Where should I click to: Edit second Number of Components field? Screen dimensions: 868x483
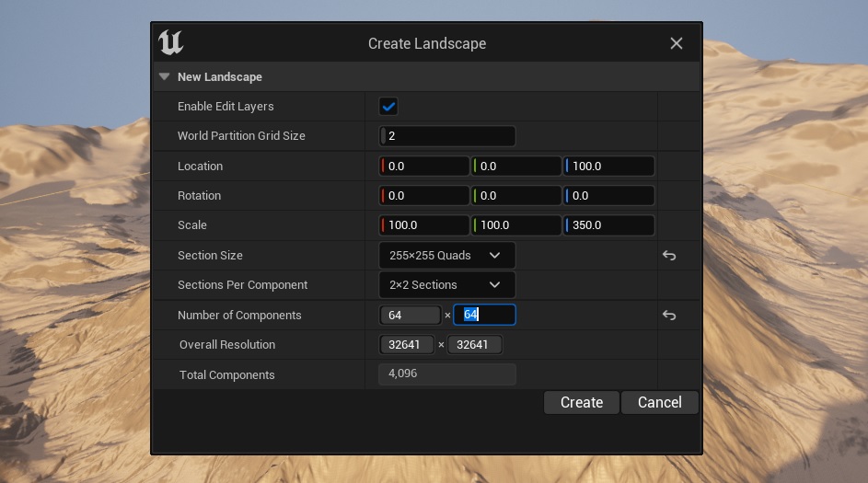(484, 315)
